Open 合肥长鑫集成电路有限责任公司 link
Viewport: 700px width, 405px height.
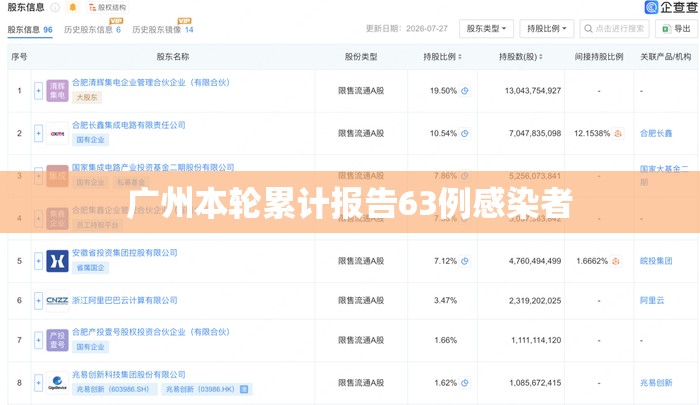click(129, 125)
